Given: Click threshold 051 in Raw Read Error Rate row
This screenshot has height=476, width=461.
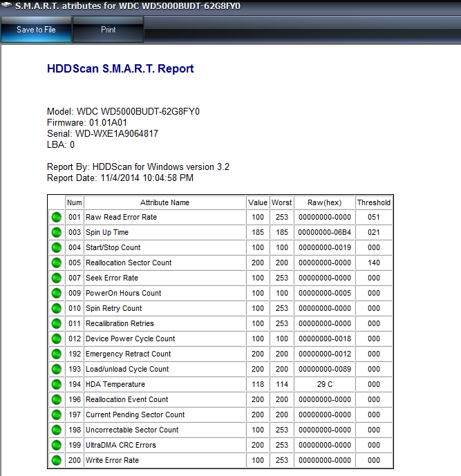Looking at the screenshot, I should pyautogui.click(x=373, y=217).
